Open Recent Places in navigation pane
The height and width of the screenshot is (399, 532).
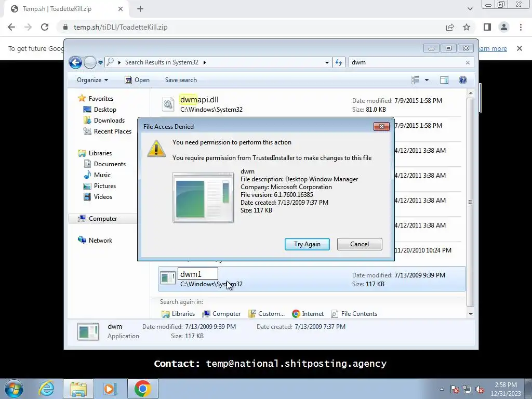coord(107,131)
